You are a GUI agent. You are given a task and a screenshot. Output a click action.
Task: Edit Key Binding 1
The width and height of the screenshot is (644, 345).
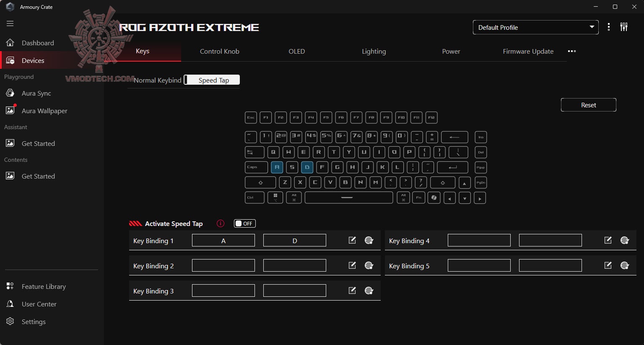pos(352,240)
